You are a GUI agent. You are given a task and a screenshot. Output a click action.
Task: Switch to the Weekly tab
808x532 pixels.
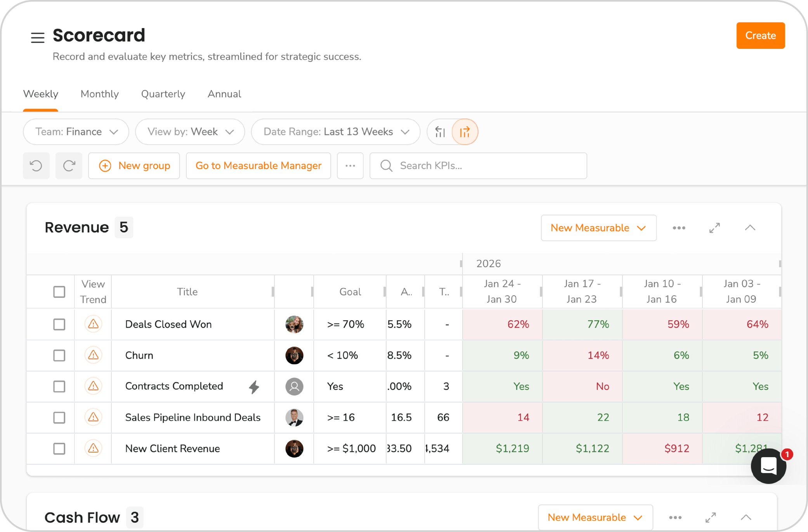click(x=41, y=94)
